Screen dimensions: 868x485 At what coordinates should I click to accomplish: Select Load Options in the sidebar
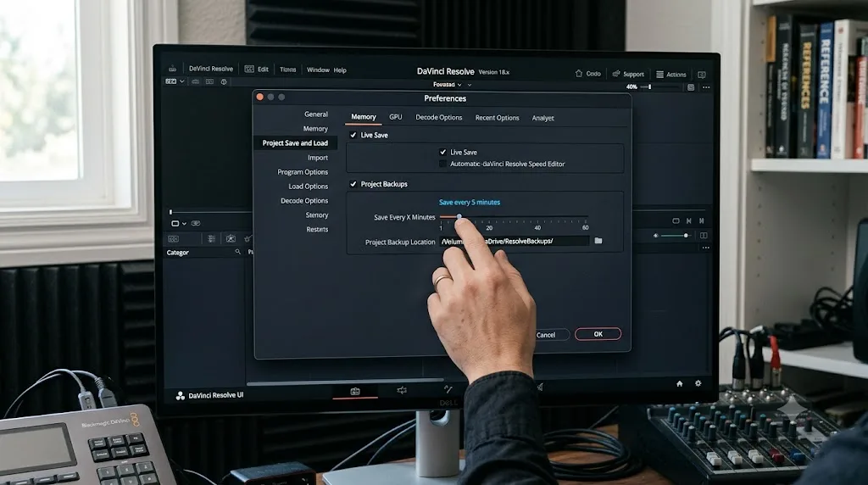click(308, 187)
